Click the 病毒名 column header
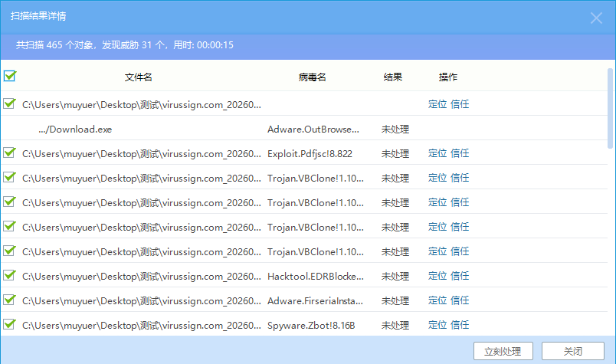The image size is (616, 364). pos(313,77)
